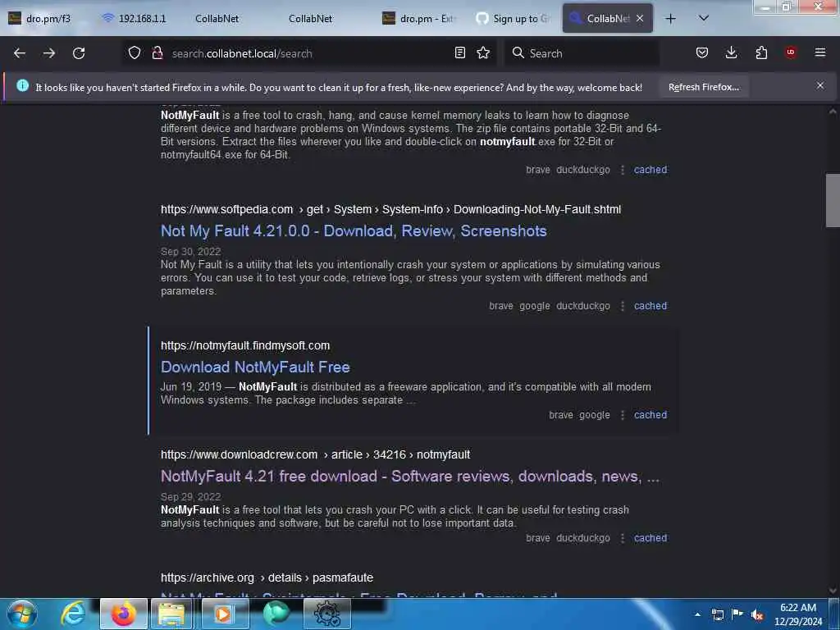Open Download NotMyFault Free result

pos(255,367)
